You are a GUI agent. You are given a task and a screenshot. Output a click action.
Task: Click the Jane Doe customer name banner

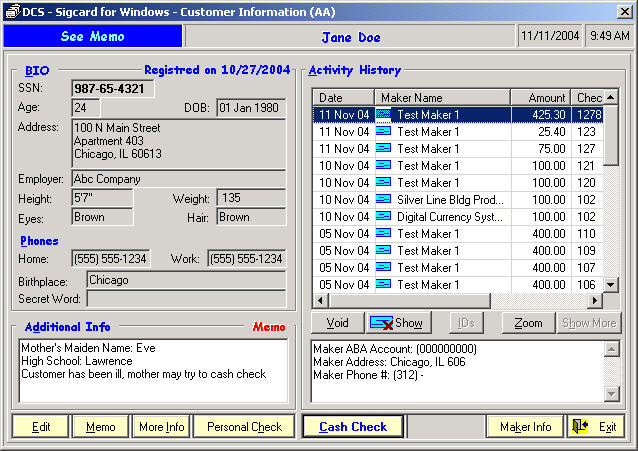tap(351, 37)
